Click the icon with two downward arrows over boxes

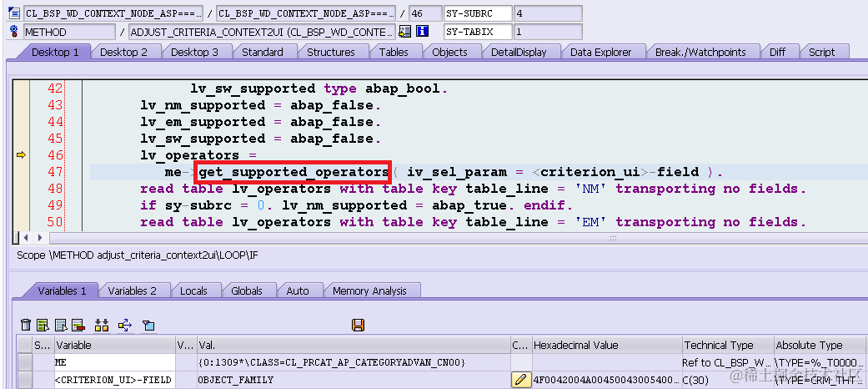pyautogui.click(x=101, y=326)
